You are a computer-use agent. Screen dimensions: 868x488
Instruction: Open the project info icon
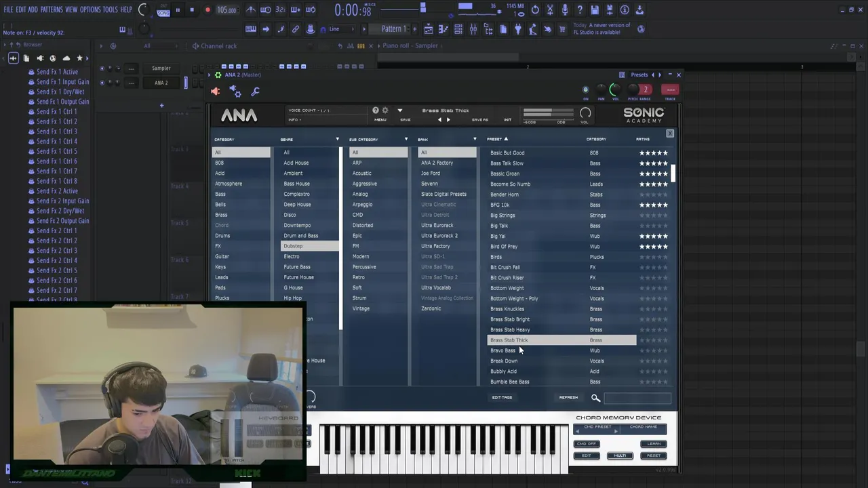(x=625, y=10)
